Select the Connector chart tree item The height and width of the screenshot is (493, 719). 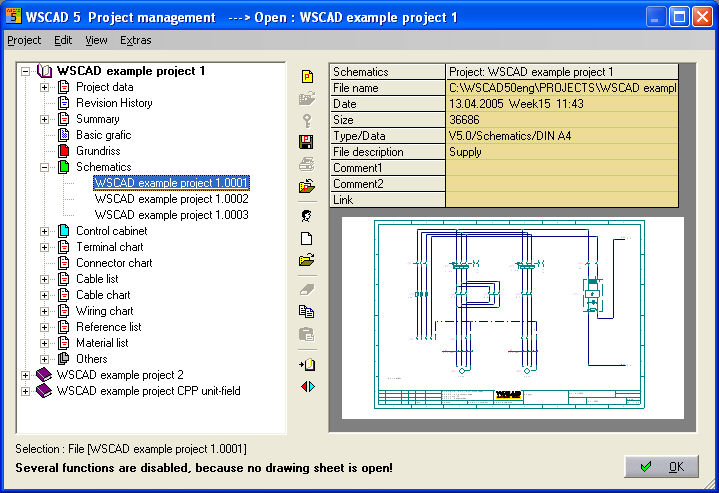tap(114, 263)
